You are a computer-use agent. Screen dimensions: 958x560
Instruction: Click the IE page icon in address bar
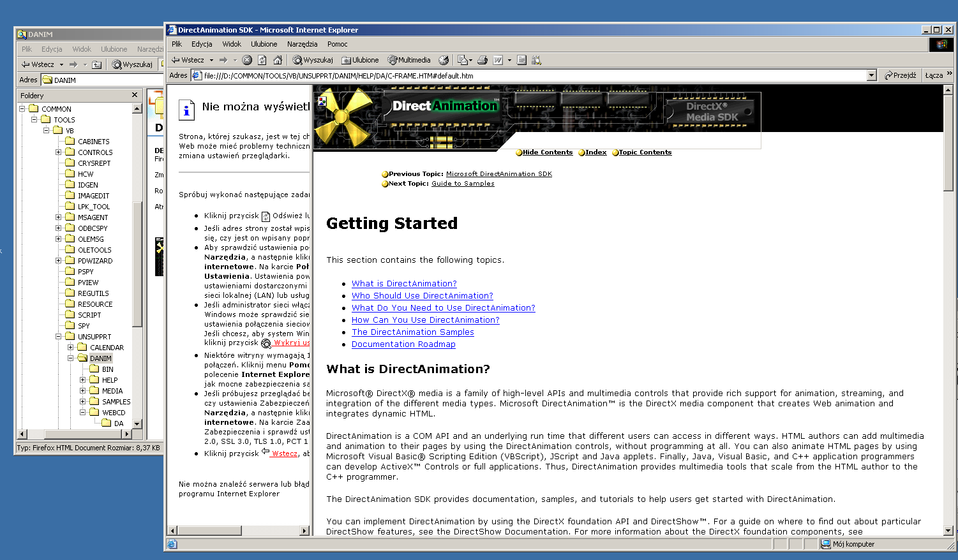click(x=197, y=75)
